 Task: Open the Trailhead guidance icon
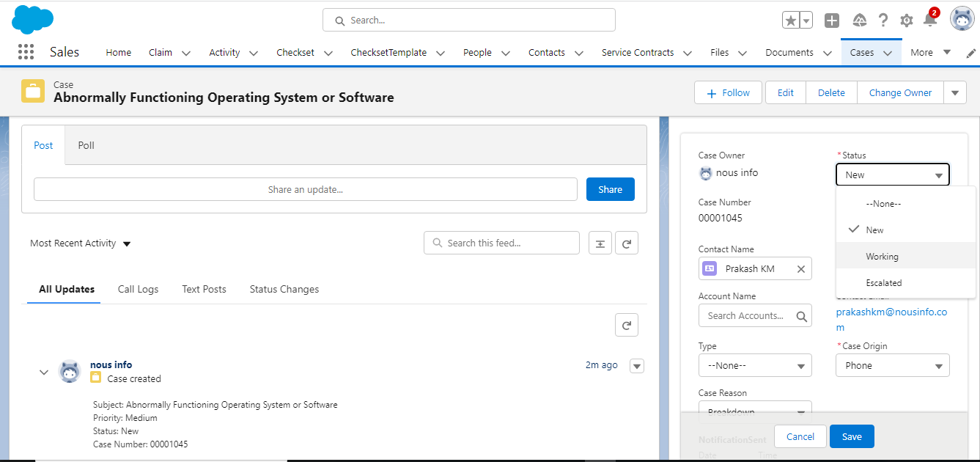860,21
